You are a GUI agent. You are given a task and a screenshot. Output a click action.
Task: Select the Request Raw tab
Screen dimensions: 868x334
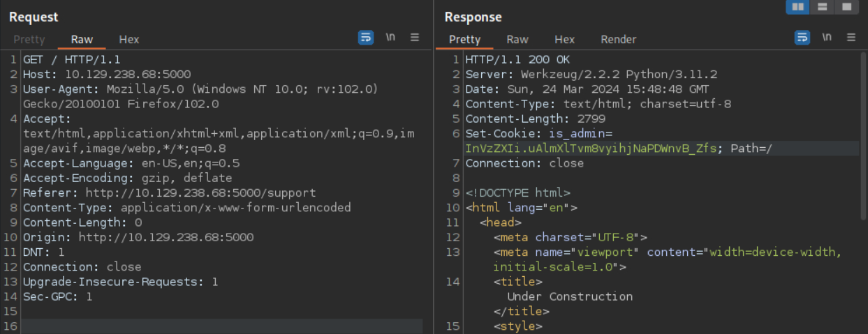click(x=82, y=40)
